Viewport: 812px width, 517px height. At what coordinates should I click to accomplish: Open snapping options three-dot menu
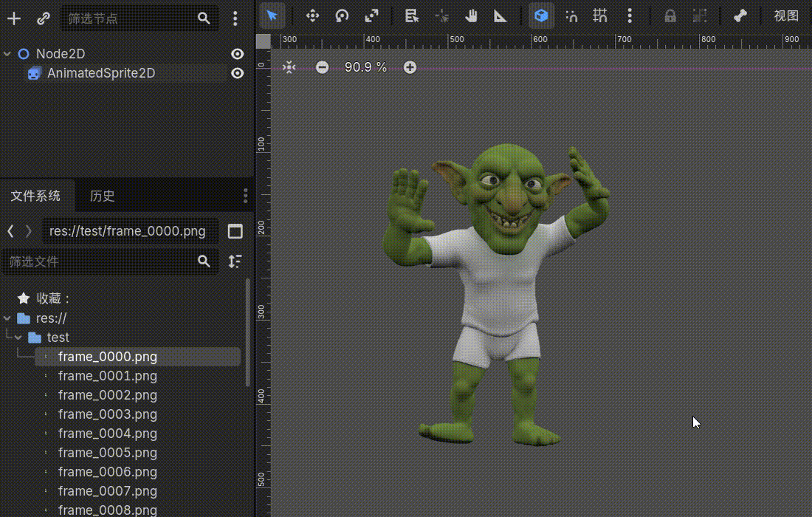click(x=630, y=16)
